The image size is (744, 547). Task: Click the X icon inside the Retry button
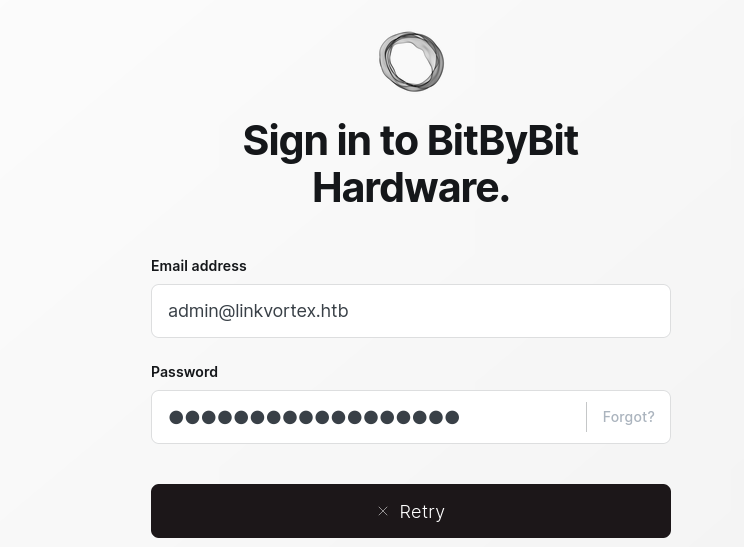tap(383, 511)
